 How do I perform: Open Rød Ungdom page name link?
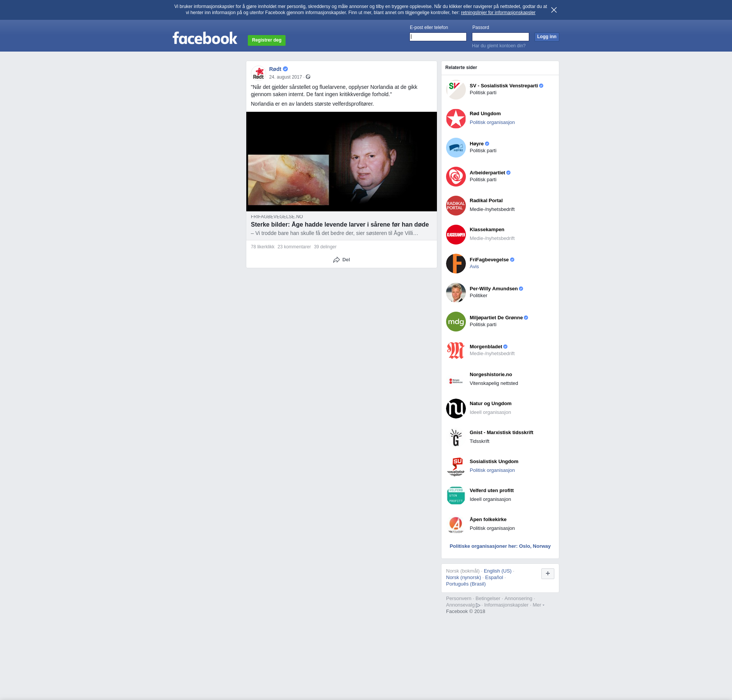click(485, 114)
